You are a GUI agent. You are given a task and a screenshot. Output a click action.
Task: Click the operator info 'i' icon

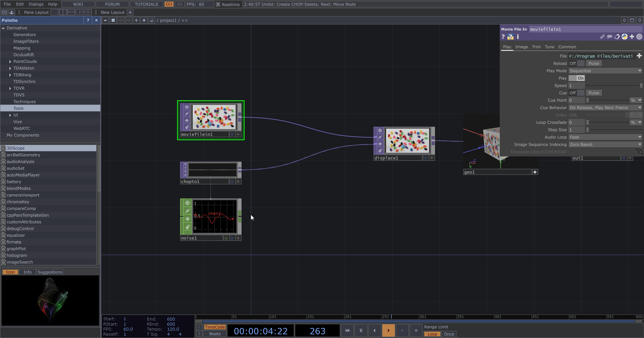coord(518,37)
